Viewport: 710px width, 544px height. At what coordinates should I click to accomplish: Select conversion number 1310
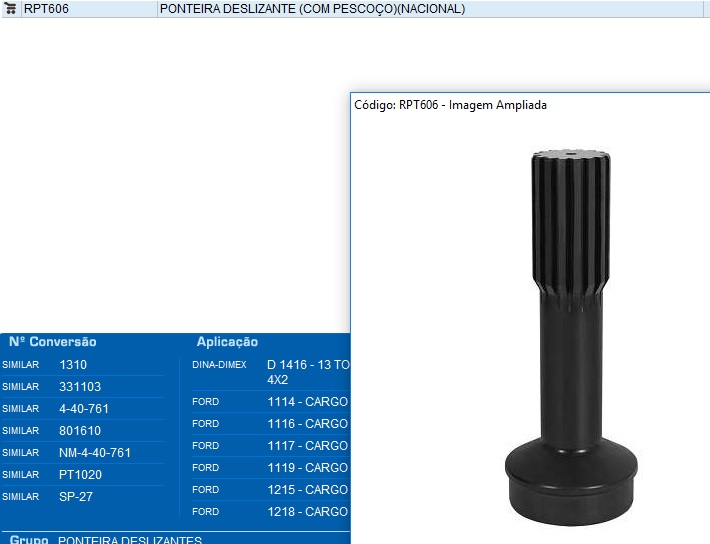coord(73,365)
